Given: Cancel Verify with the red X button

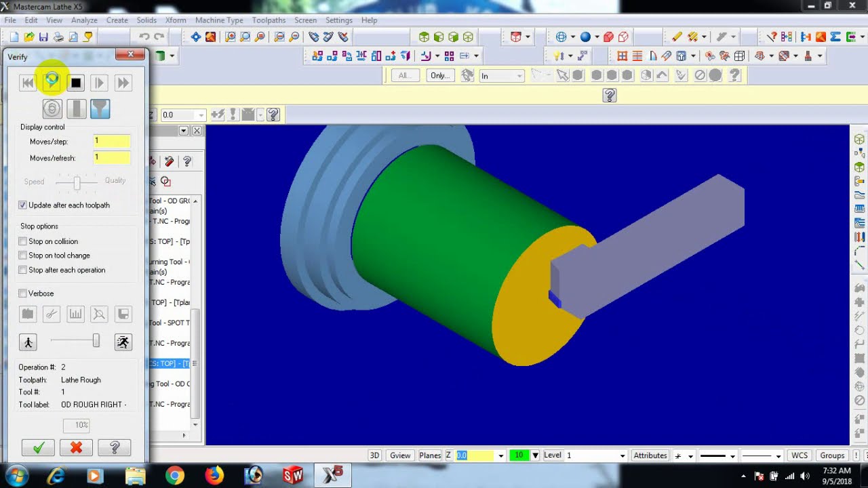Looking at the screenshot, I should [76, 447].
